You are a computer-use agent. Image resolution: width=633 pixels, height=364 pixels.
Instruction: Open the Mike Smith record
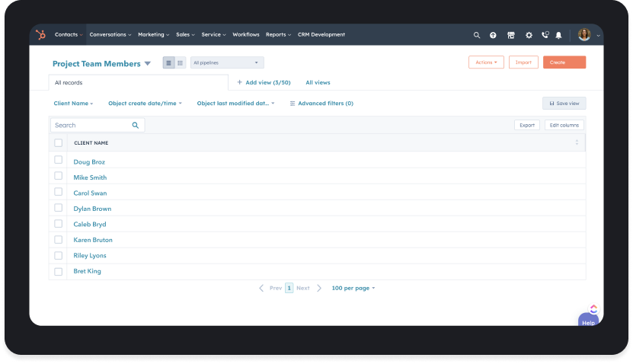pyautogui.click(x=90, y=177)
